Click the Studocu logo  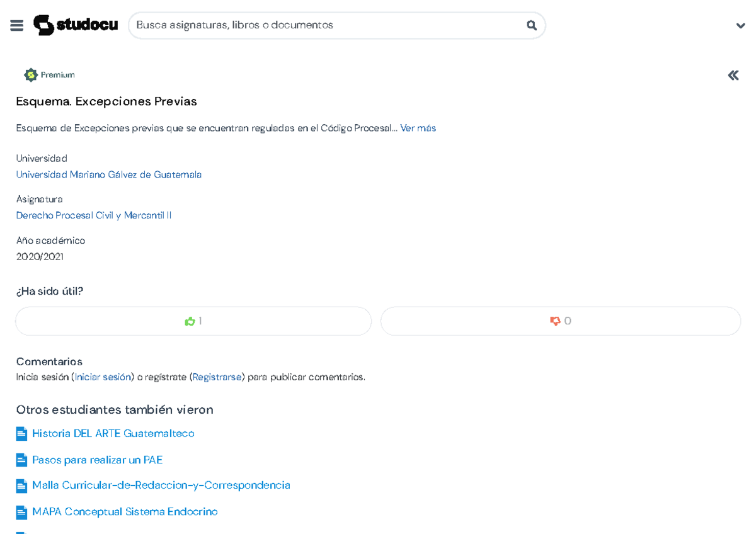click(76, 25)
